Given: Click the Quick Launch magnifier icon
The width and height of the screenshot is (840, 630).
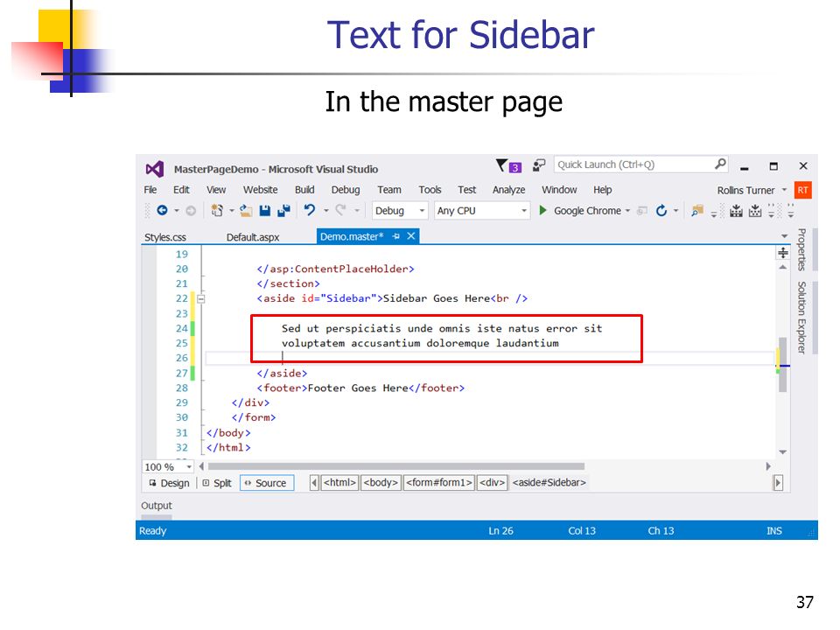Looking at the screenshot, I should [x=720, y=164].
